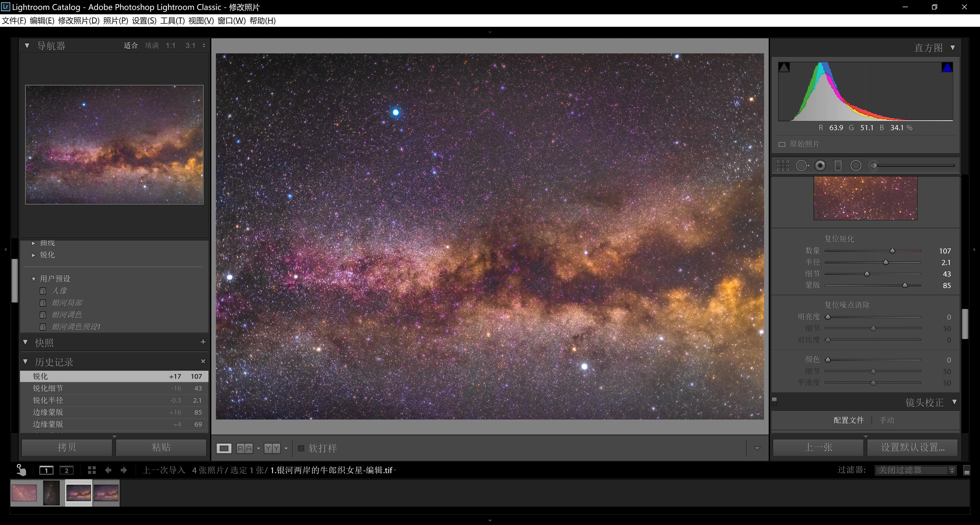The image size is (980, 525).
Task: Select the Spot Removal tool
Action: click(802, 166)
